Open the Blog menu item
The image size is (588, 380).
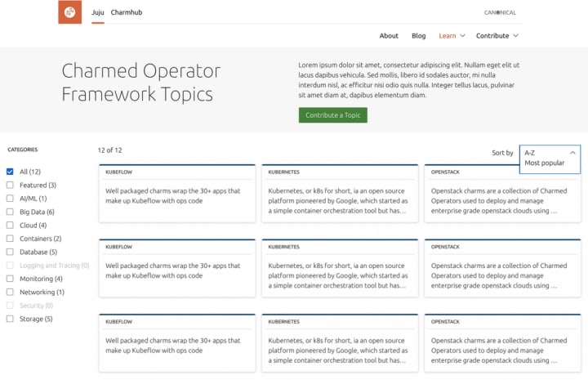pyautogui.click(x=418, y=36)
